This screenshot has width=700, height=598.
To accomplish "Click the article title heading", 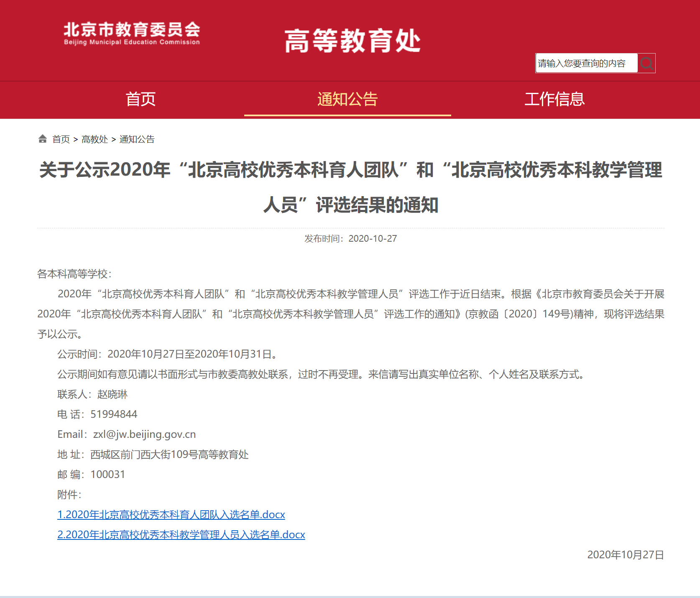I will tap(350, 187).
